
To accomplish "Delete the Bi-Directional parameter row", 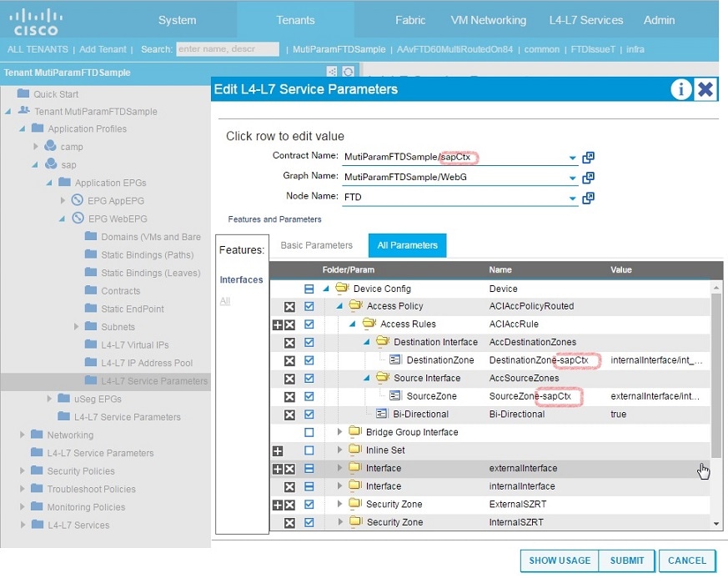I will click(x=289, y=415).
